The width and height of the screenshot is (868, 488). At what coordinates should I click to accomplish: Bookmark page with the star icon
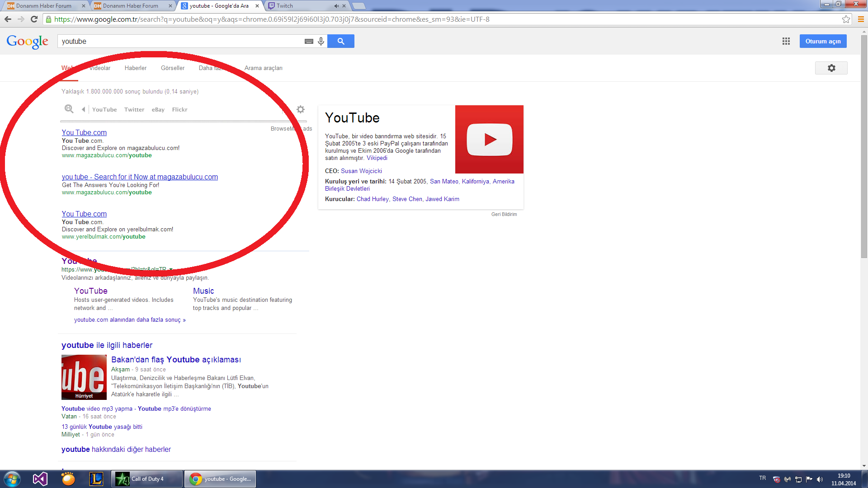pyautogui.click(x=846, y=19)
